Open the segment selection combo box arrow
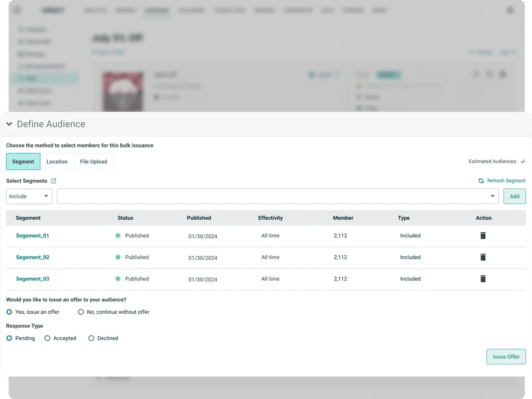 click(x=493, y=196)
